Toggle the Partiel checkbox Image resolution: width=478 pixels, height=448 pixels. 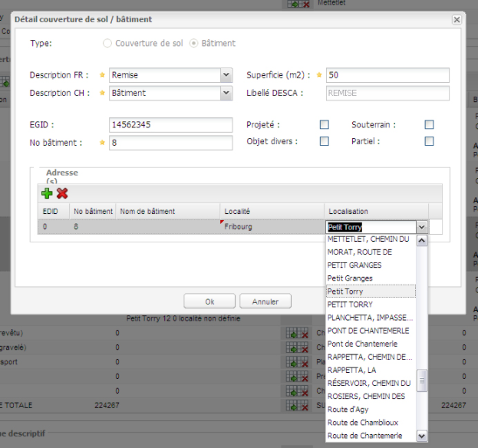pos(429,141)
